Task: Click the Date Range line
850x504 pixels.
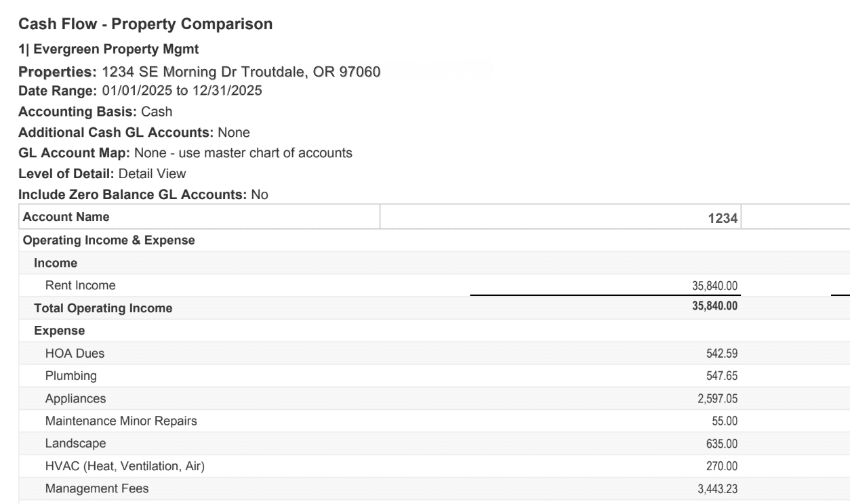Action: pos(140,91)
